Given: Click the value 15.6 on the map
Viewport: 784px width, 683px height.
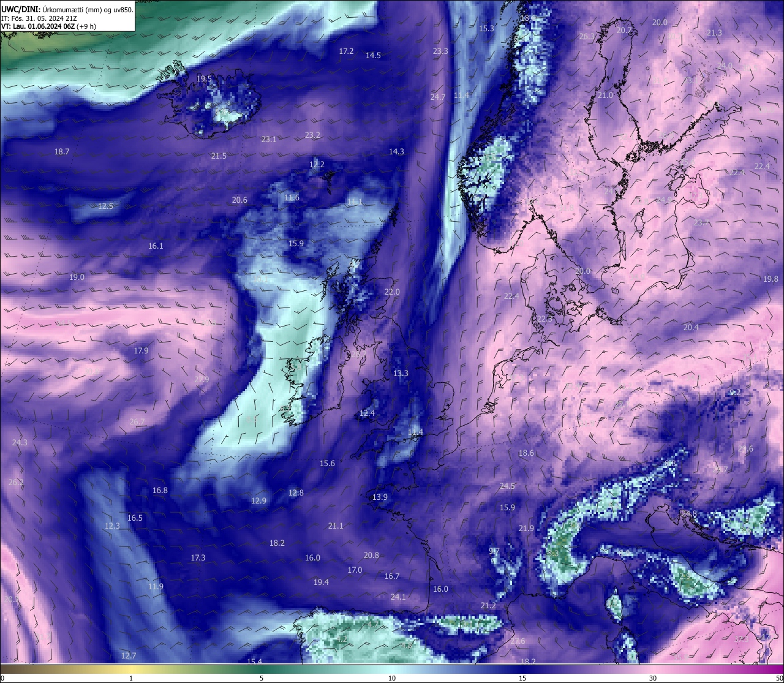Looking at the screenshot, I should (x=328, y=464).
